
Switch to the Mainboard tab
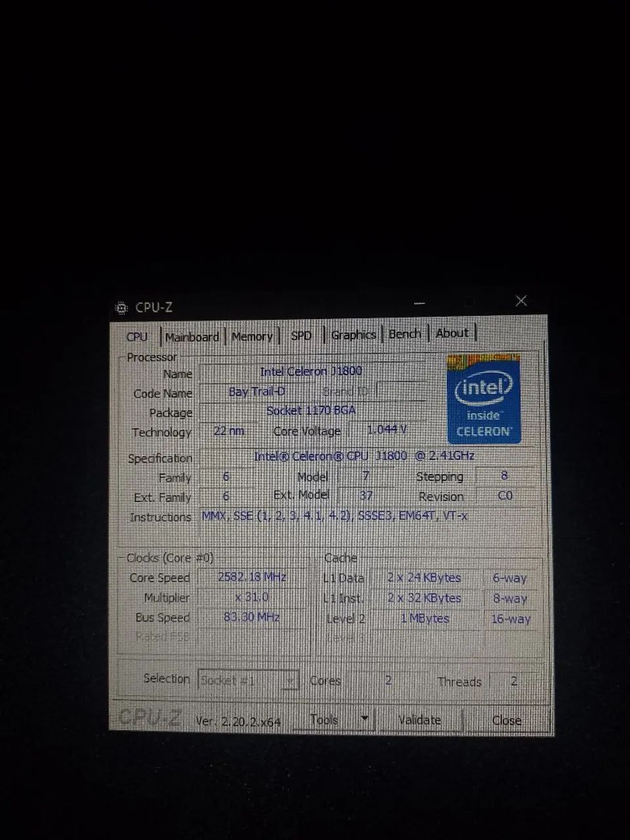pos(192,337)
